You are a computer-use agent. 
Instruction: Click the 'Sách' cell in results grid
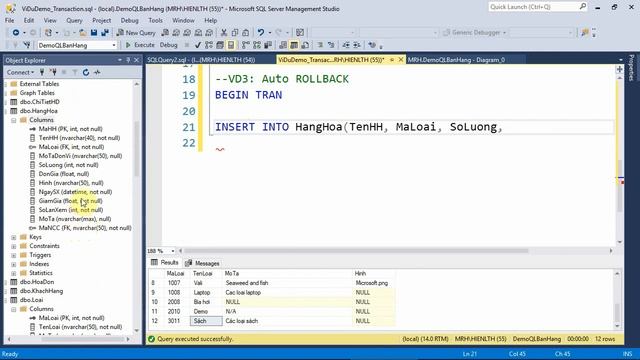pyautogui.click(x=206, y=321)
